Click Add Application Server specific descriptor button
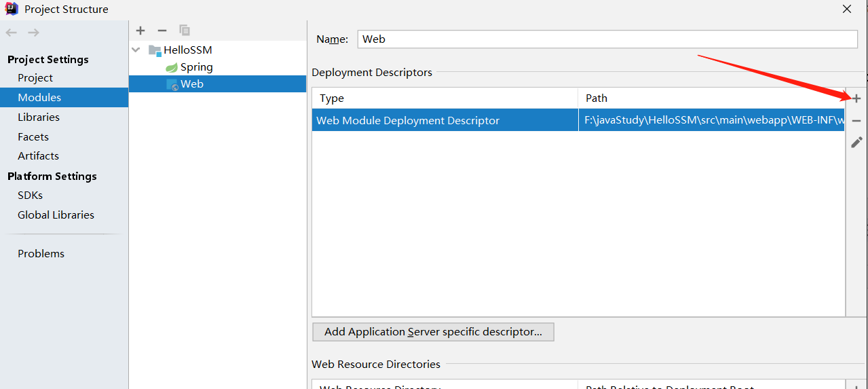868x389 pixels. (433, 332)
